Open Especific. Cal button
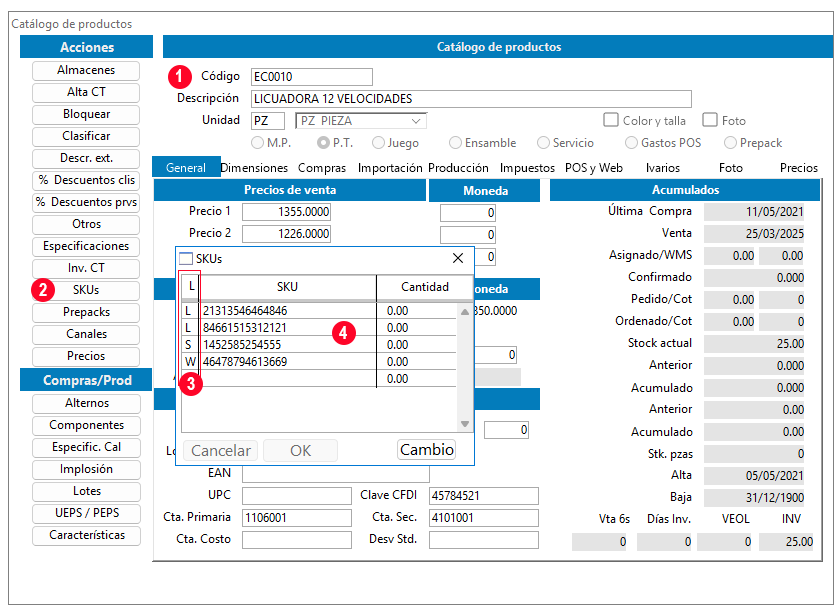Screen dimensions: 840x612 click(86, 447)
